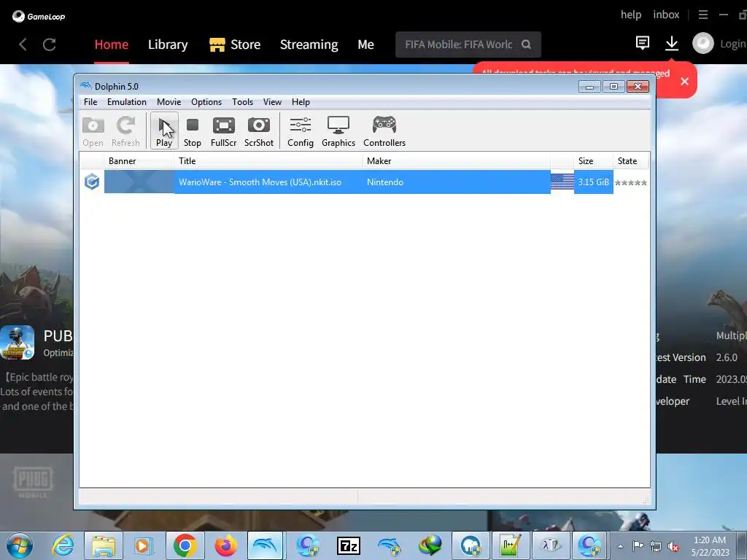
Task: Sort game list by Maker column
Action: pyautogui.click(x=457, y=161)
